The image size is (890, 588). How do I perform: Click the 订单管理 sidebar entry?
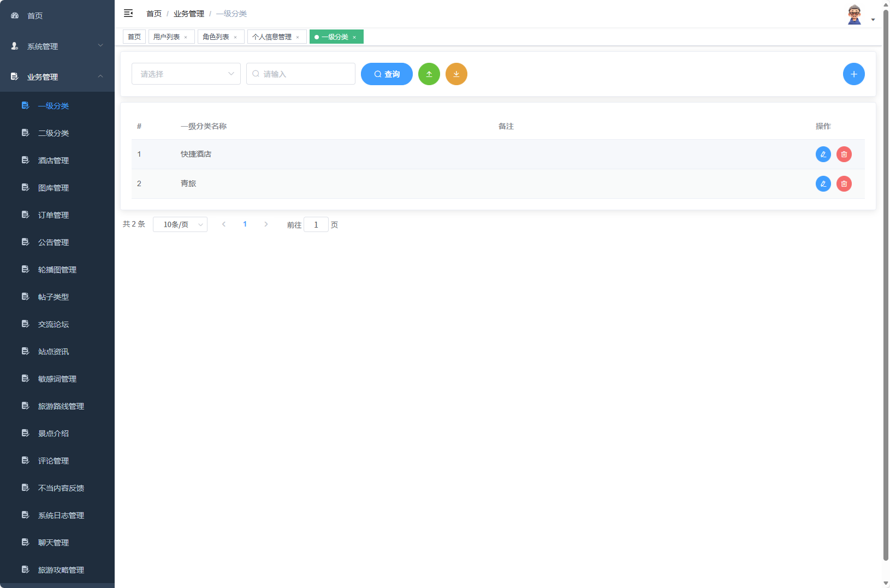(53, 215)
